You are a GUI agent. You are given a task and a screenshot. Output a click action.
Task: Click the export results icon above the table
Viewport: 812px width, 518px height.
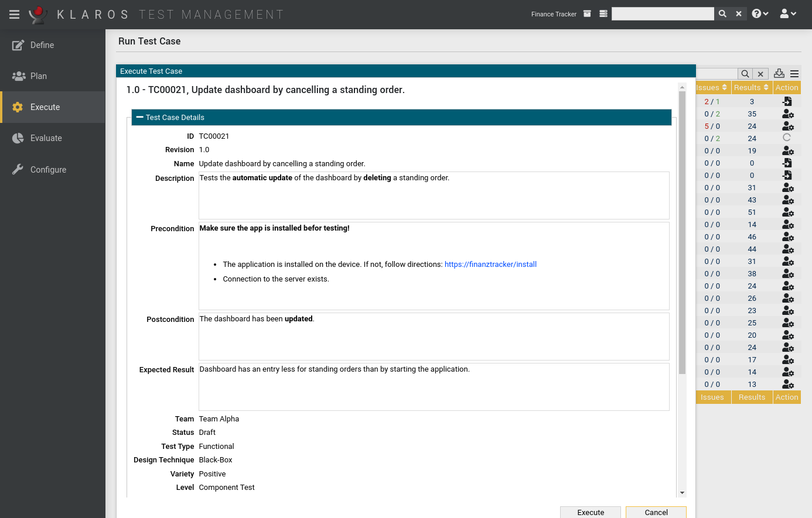(x=779, y=73)
